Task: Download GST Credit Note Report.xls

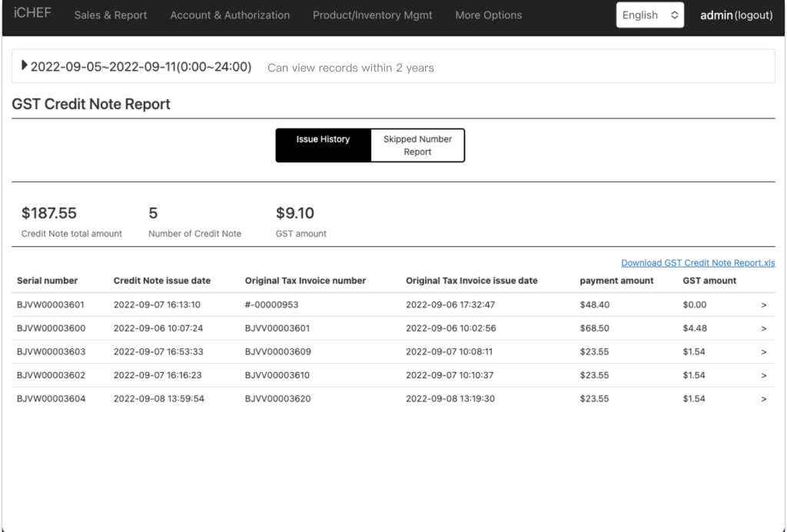Action: pos(697,263)
